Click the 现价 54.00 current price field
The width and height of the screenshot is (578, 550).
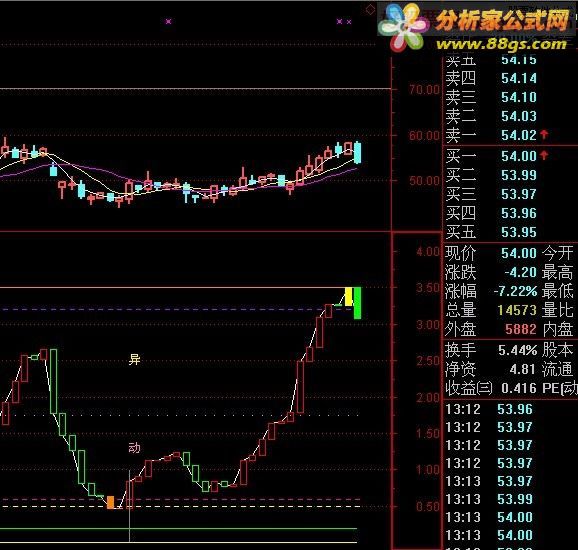(x=491, y=253)
